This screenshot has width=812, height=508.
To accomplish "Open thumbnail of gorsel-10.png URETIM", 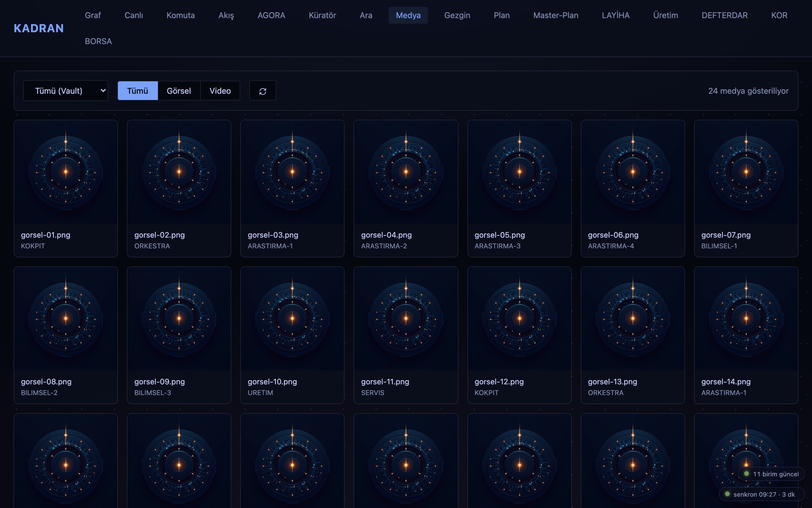I will pyautogui.click(x=292, y=319).
